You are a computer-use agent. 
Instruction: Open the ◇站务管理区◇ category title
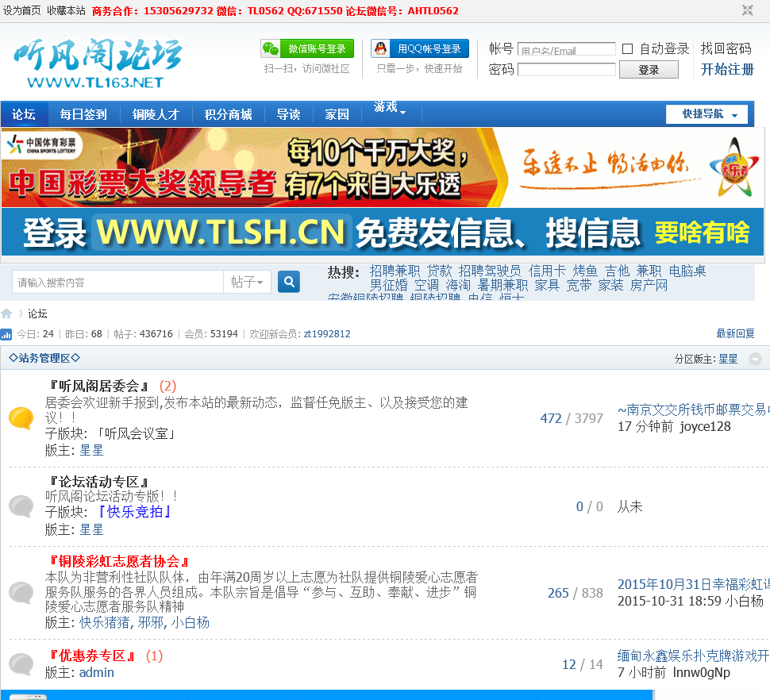(44, 359)
